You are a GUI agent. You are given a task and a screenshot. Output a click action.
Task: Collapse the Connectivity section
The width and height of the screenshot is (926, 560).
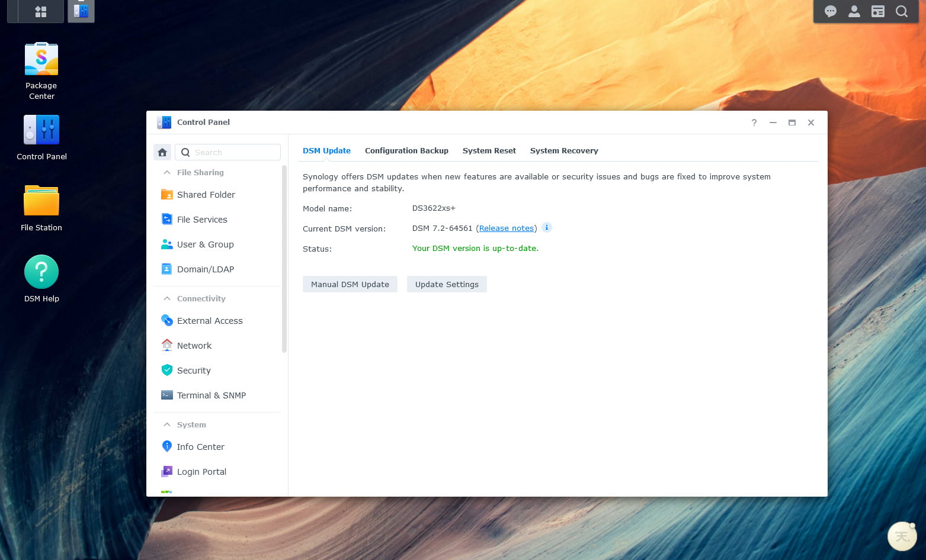point(167,298)
